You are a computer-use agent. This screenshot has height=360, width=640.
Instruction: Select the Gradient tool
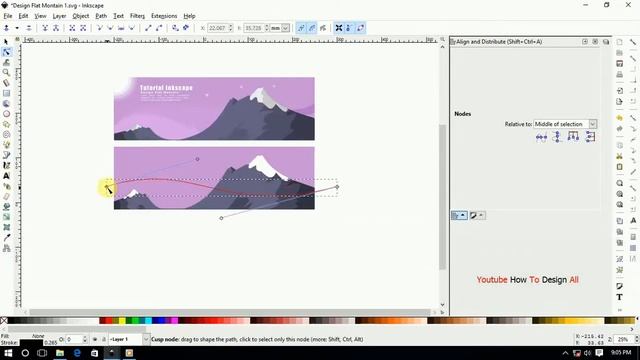click(x=6, y=217)
